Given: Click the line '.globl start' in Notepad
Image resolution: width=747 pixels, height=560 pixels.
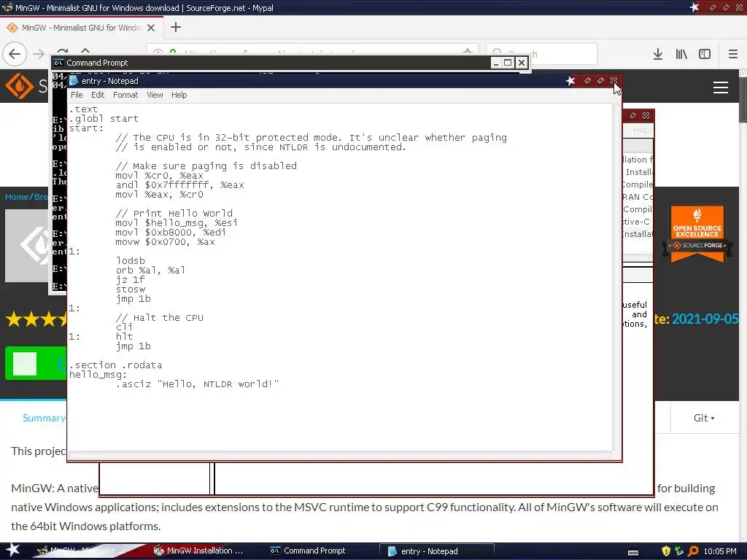Looking at the screenshot, I should [x=104, y=119].
